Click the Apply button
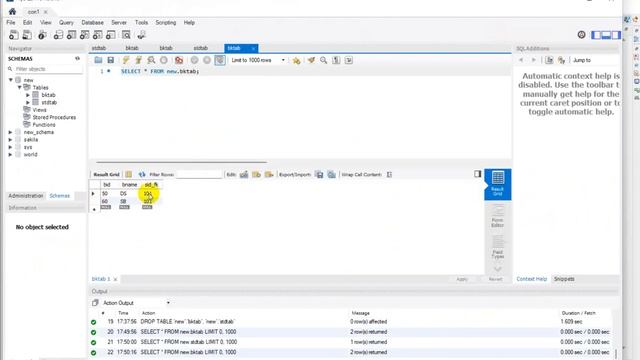This screenshot has height=360, width=640. coord(462,279)
